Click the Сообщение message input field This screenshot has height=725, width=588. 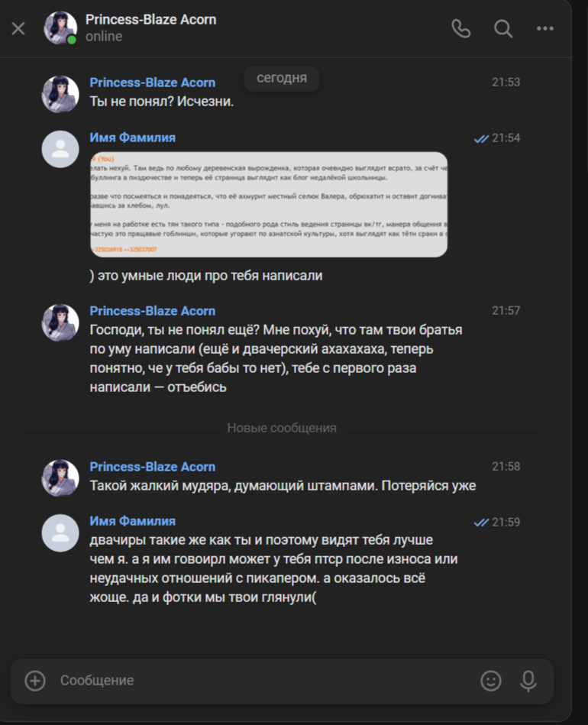tap(260, 680)
